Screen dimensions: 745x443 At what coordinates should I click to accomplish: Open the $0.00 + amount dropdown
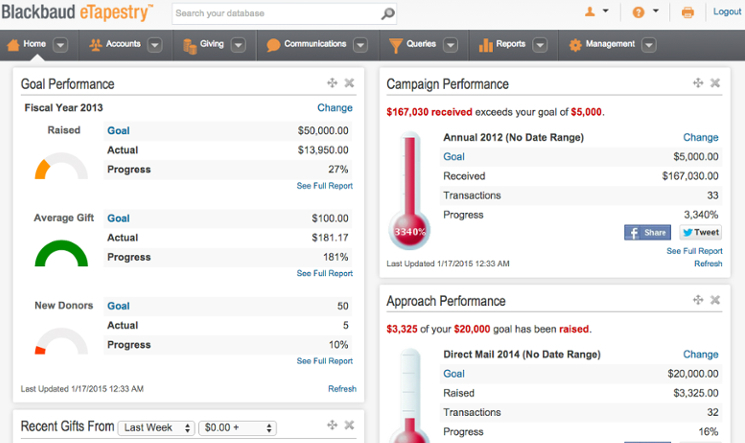click(x=237, y=428)
